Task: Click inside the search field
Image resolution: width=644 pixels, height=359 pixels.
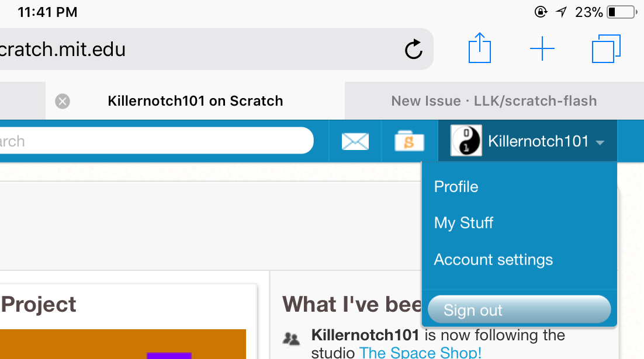Action: tap(152, 140)
